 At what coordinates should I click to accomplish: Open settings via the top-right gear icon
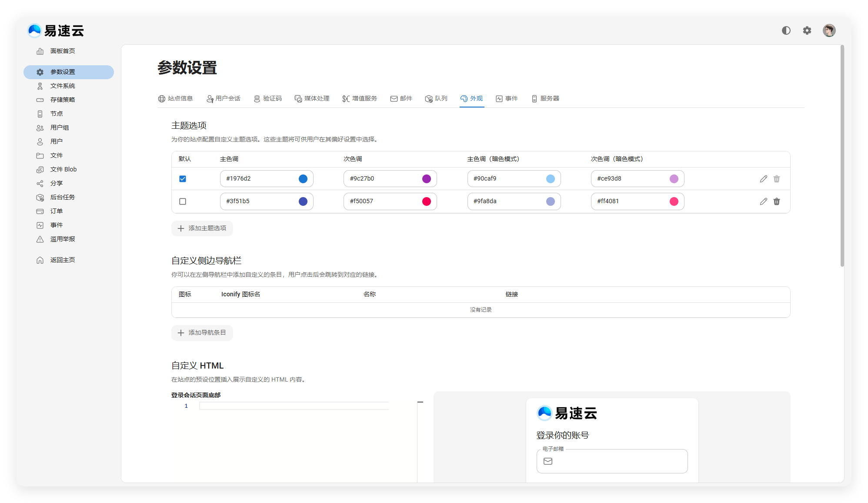(807, 30)
